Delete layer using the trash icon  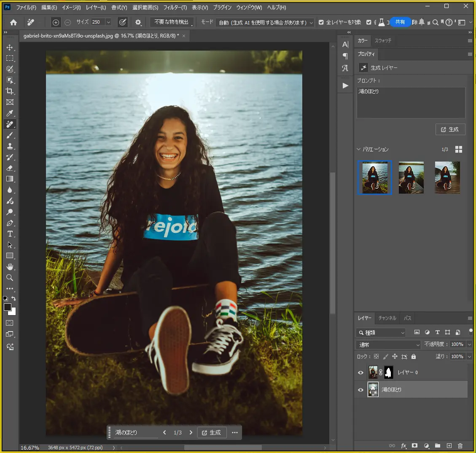coord(460,446)
